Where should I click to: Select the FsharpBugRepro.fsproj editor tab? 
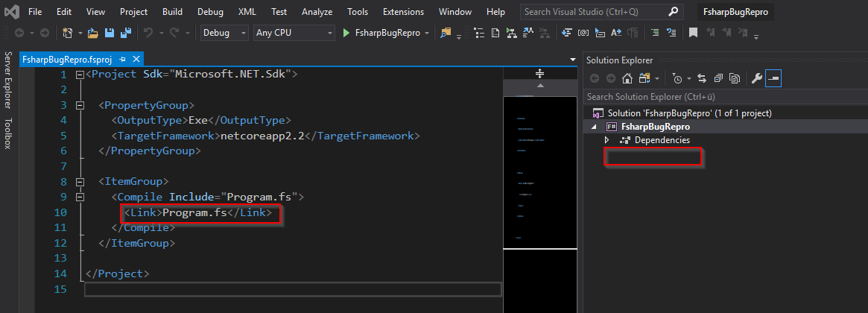(67, 60)
